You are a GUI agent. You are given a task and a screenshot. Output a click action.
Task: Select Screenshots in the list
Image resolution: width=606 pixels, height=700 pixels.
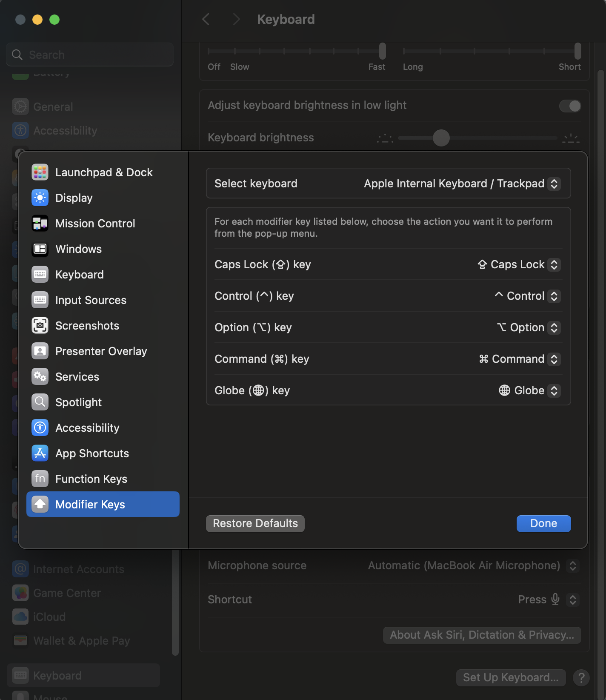click(103, 326)
